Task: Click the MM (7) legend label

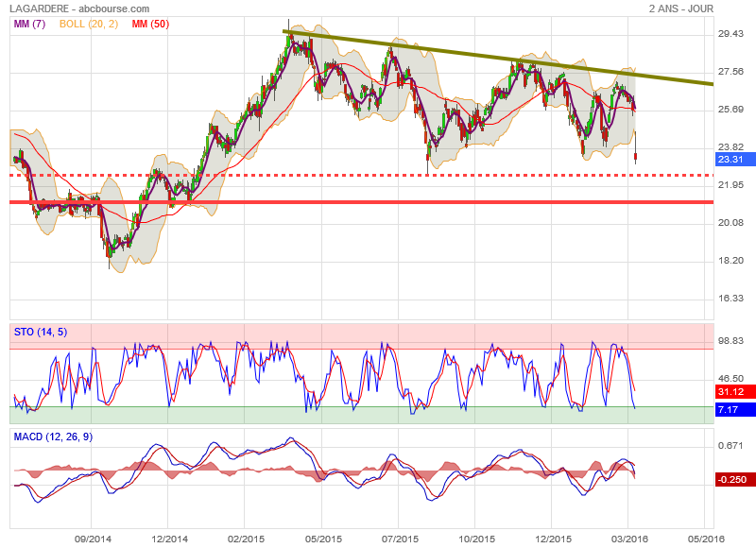Action: (x=29, y=24)
